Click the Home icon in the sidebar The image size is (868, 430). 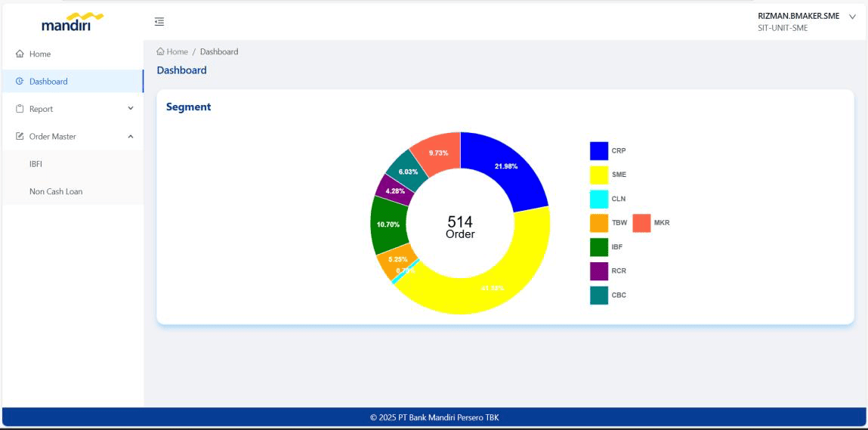pos(20,54)
